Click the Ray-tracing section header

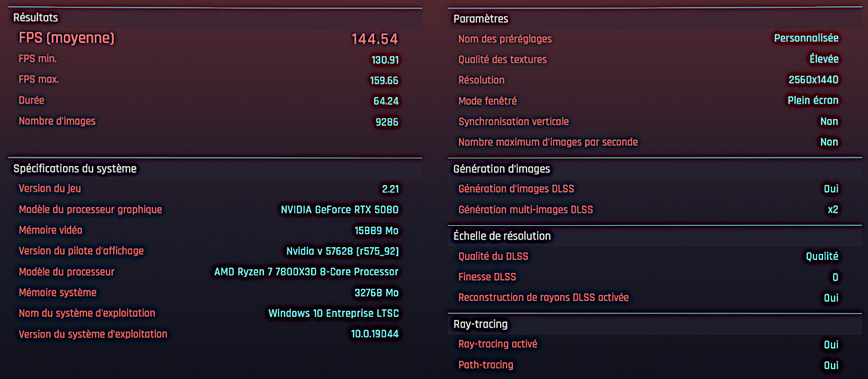click(x=480, y=324)
